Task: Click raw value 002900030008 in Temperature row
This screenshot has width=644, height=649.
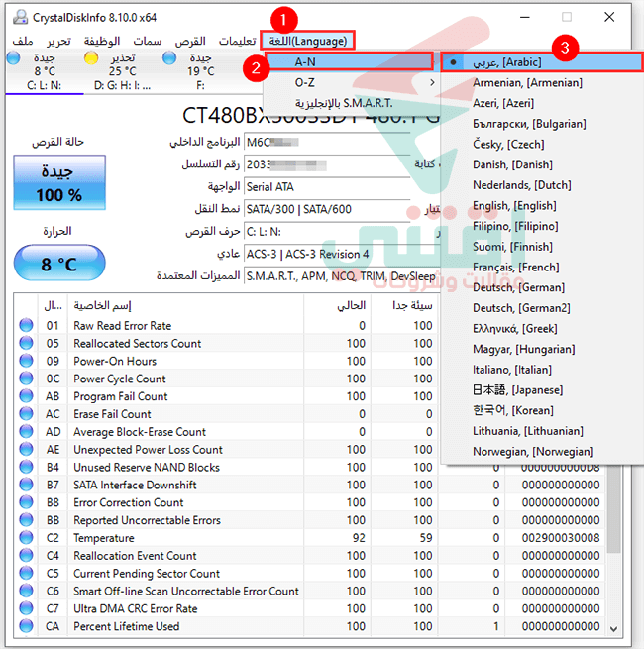Action: (561, 538)
